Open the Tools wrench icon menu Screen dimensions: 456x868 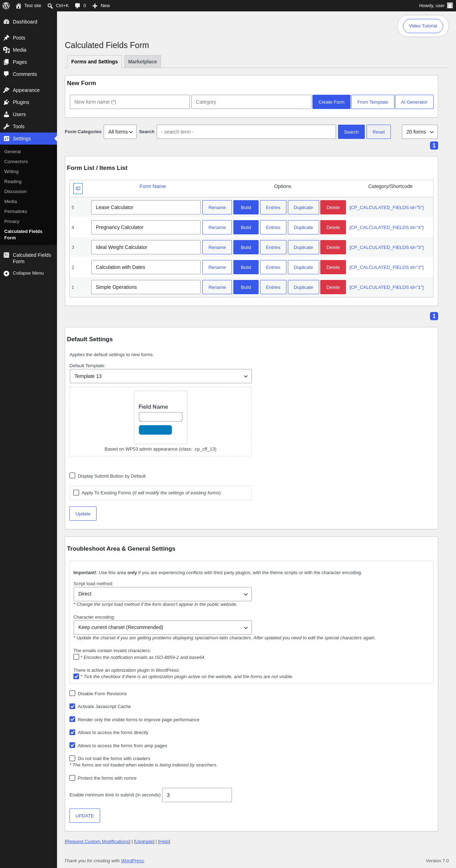coord(6,126)
